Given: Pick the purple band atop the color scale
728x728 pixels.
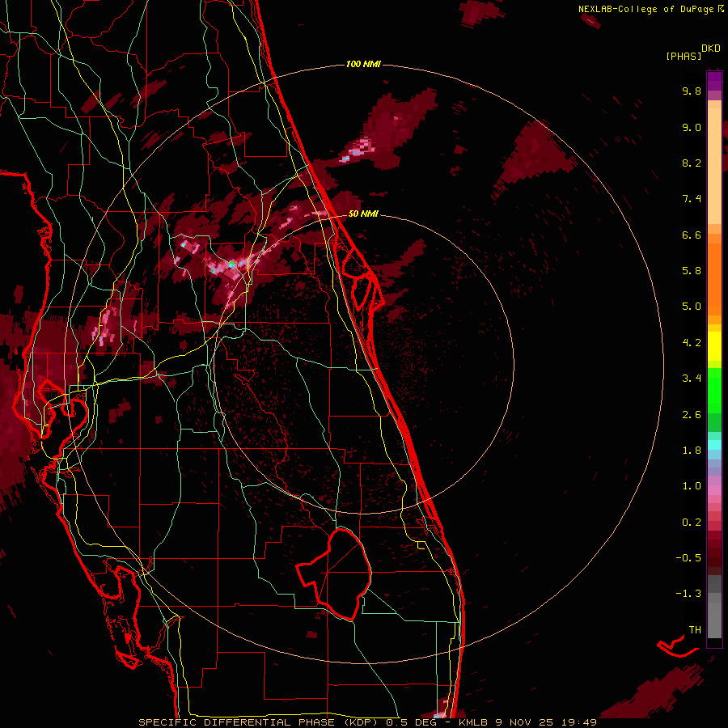Looking at the screenshot, I should tap(714, 81).
